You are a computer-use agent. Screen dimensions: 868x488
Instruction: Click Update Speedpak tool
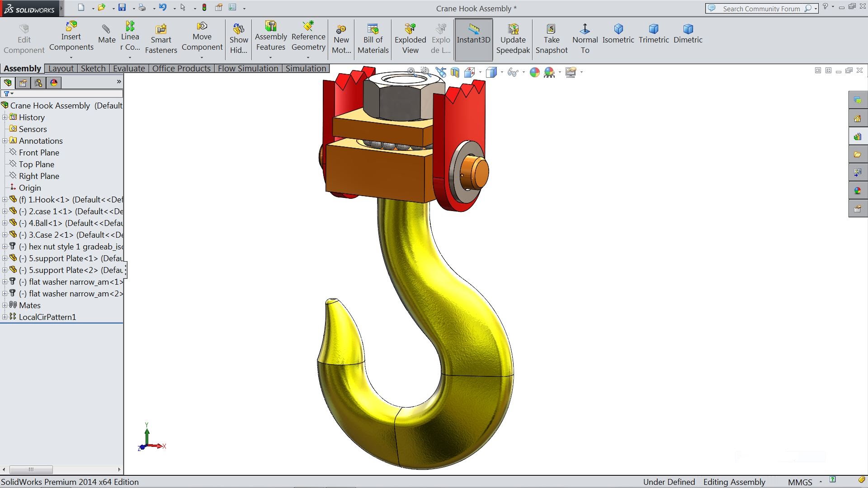point(513,39)
